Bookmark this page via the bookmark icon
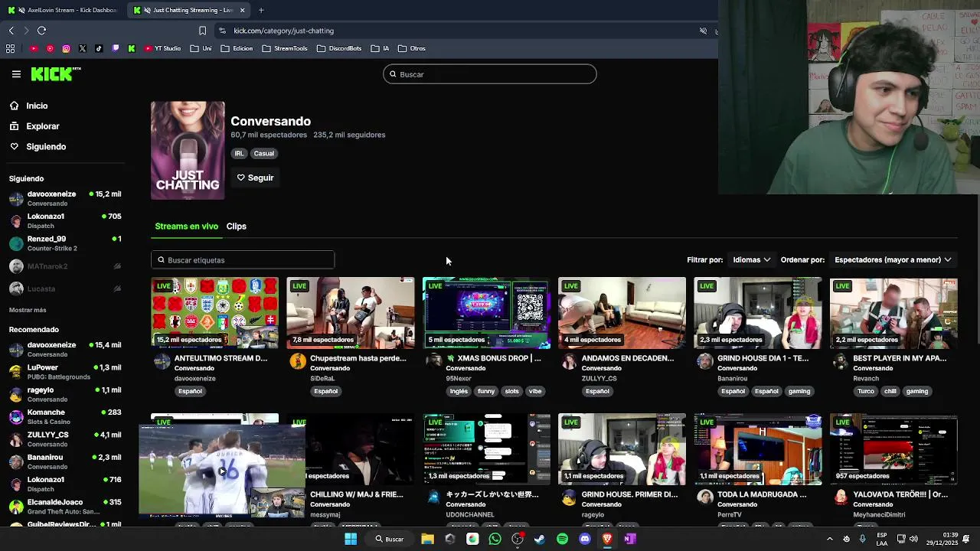 [202, 31]
